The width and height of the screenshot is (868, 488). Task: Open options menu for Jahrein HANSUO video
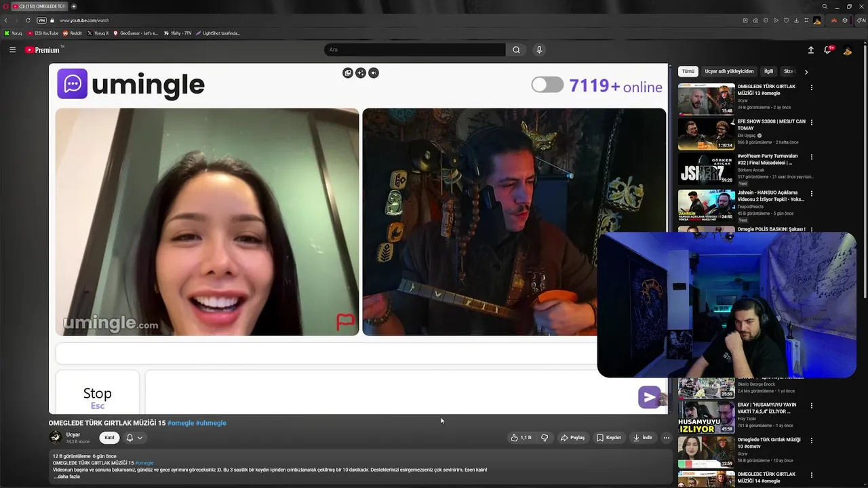point(811,193)
